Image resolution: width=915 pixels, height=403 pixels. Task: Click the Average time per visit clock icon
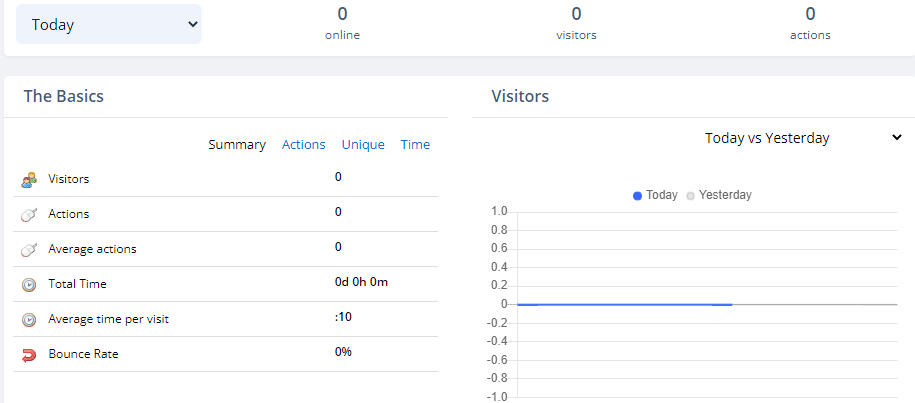pyautogui.click(x=29, y=320)
